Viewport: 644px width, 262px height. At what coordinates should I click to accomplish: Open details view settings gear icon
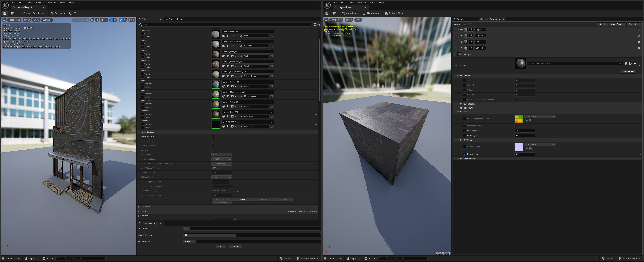[319, 24]
